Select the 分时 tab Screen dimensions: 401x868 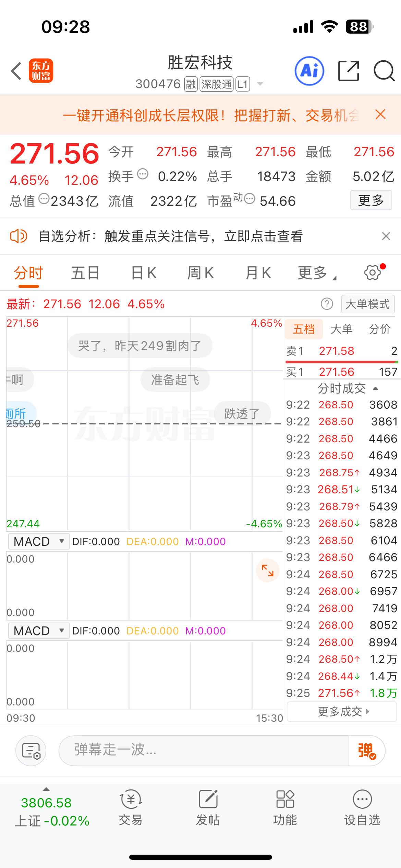28,273
